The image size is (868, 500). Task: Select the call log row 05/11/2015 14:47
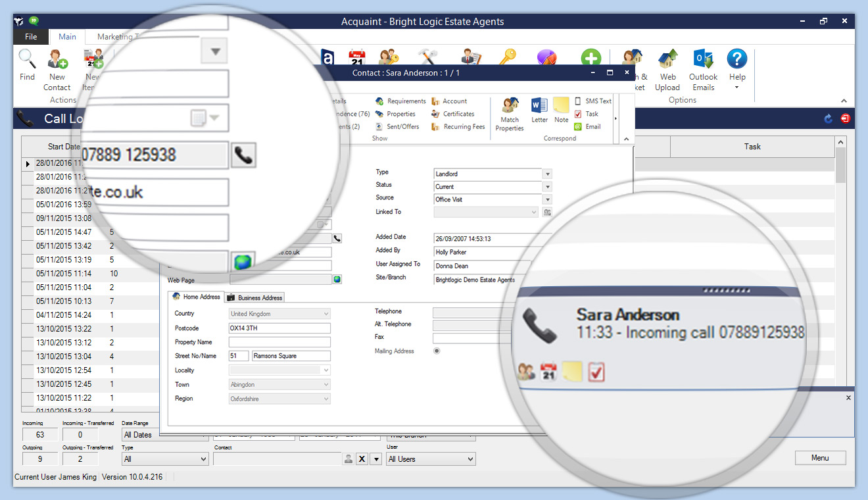click(x=64, y=232)
